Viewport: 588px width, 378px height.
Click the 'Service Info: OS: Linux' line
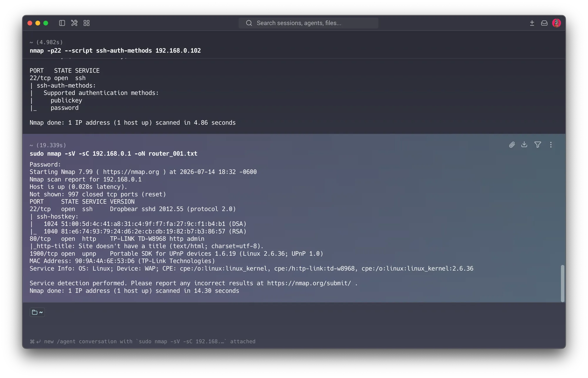(251, 269)
